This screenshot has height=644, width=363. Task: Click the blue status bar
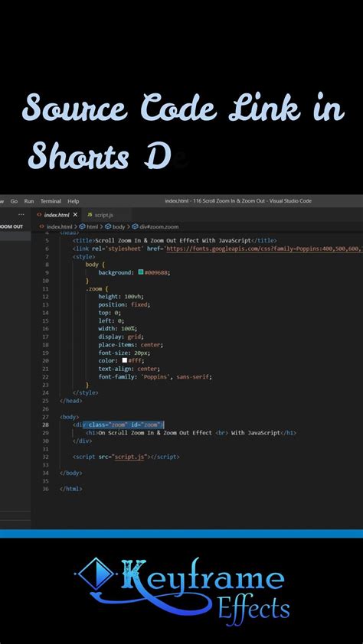pyautogui.click(x=181, y=534)
